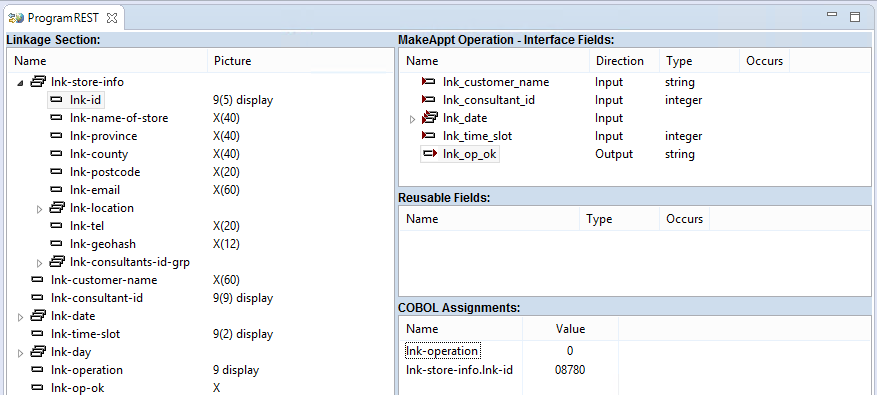This screenshot has width=877, height=395.
Task: Click the Picture column header
Action: (233, 61)
